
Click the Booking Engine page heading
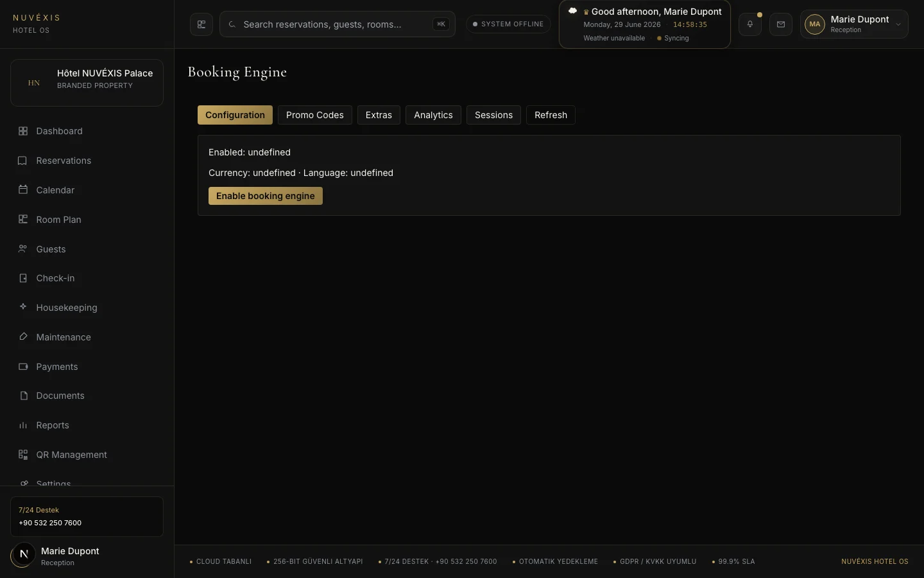[237, 72]
